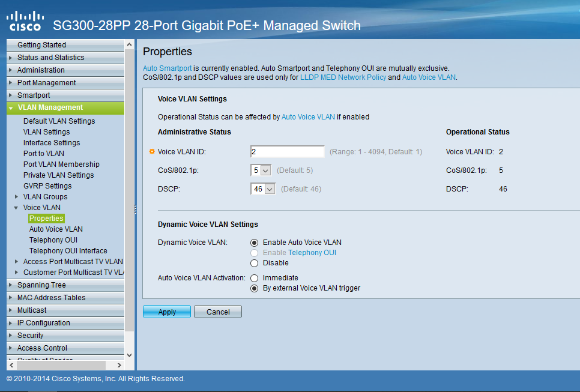Open the Port Management menu
Viewport: 580px width, 392px height.
[65, 83]
